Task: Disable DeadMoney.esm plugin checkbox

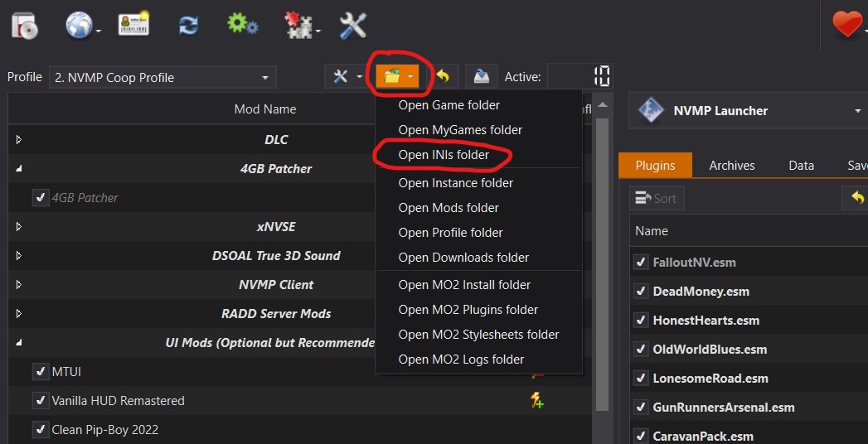Action: click(641, 291)
